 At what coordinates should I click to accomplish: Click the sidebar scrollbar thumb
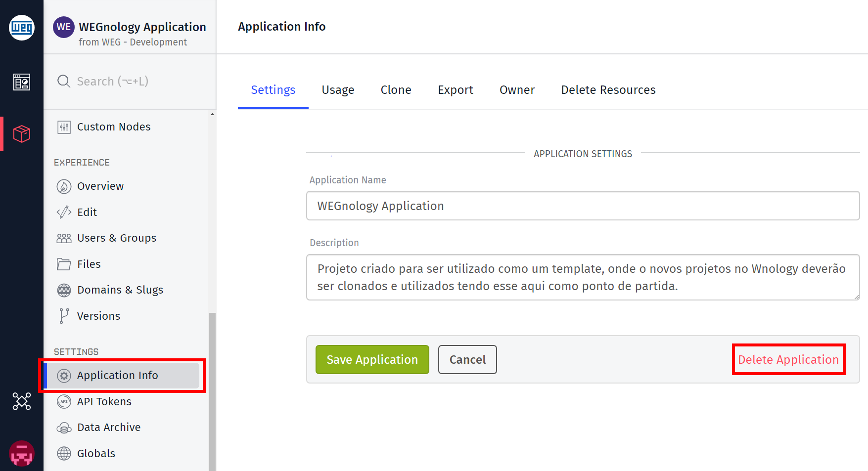(213, 391)
